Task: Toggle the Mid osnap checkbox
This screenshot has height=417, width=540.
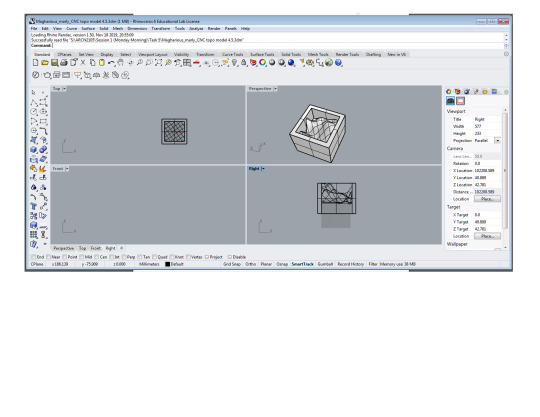Action: click(82, 257)
